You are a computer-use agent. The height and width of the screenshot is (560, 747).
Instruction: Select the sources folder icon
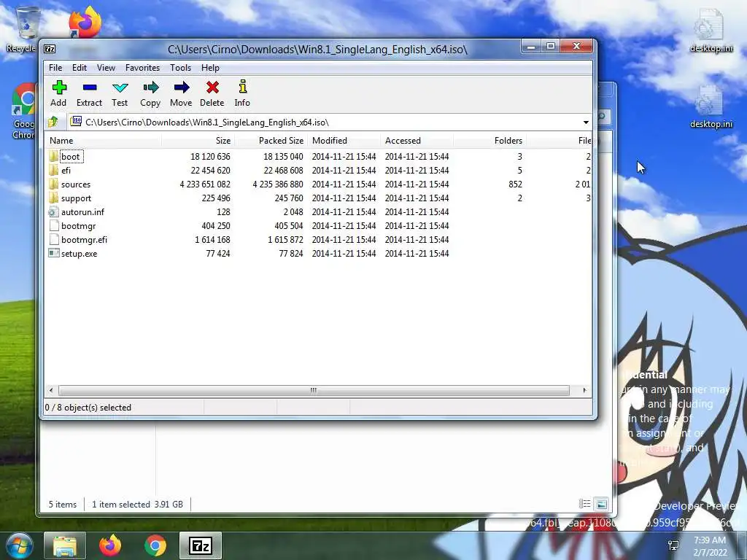pos(53,184)
